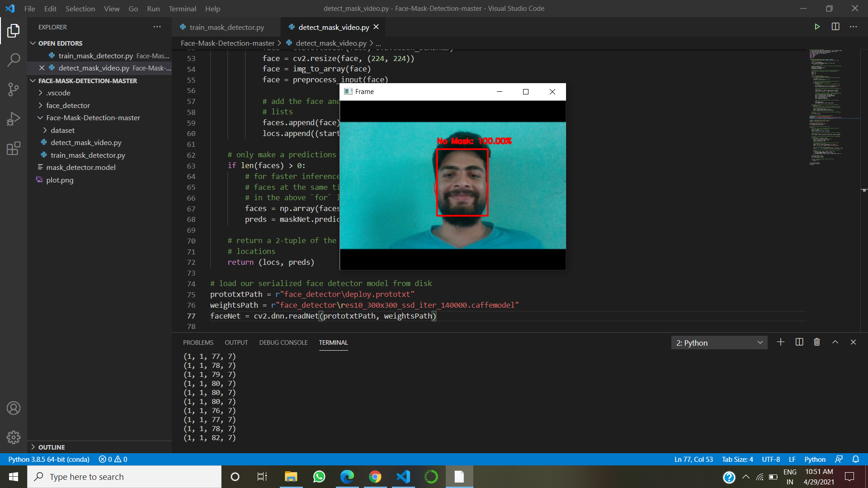Open the Search view in the sidebar
868x488 pixels.
[x=14, y=59]
